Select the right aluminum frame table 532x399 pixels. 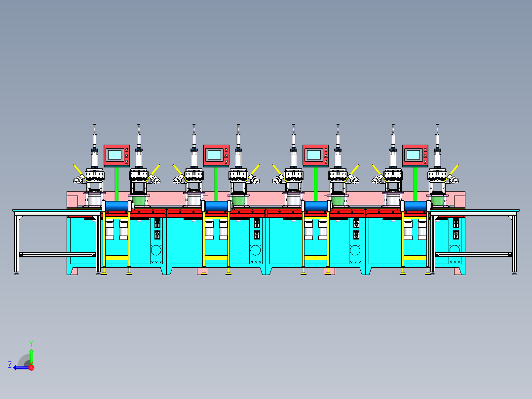pos(475,242)
